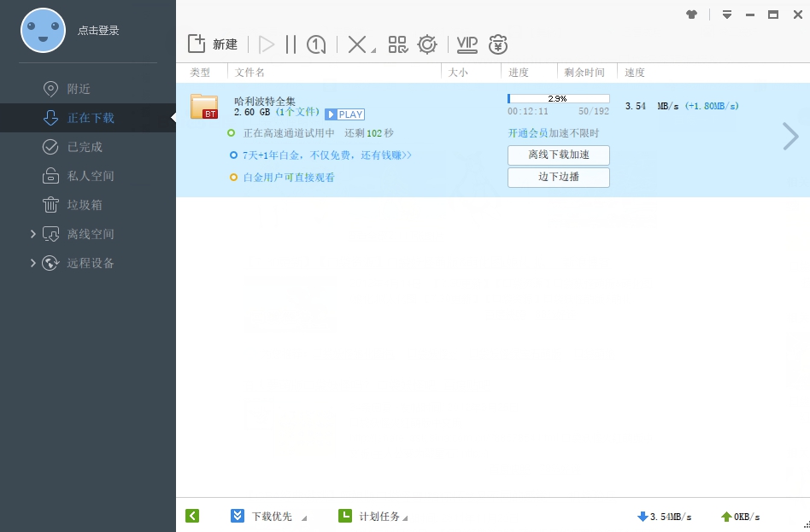Expand the 离线空间 sidebar section
The height and width of the screenshot is (532, 810).
click(x=32, y=234)
